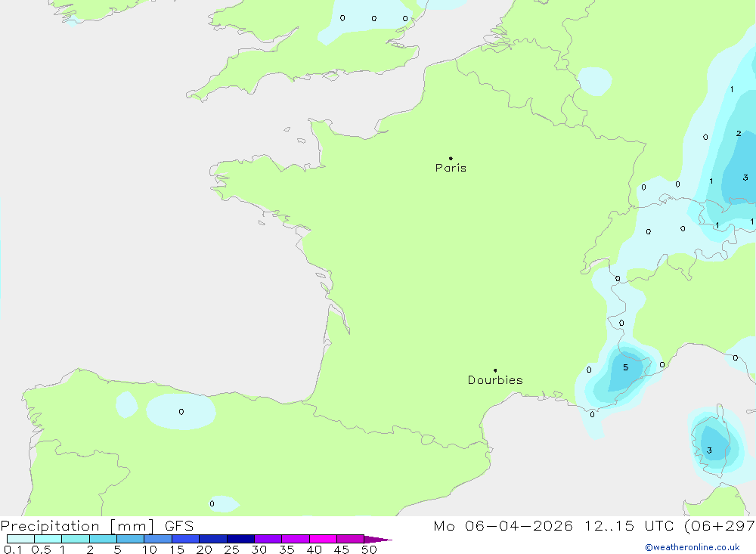The height and width of the screenshot is (554, 756).
Task: Click the legend arrow tip above 50
Action: 378,540
